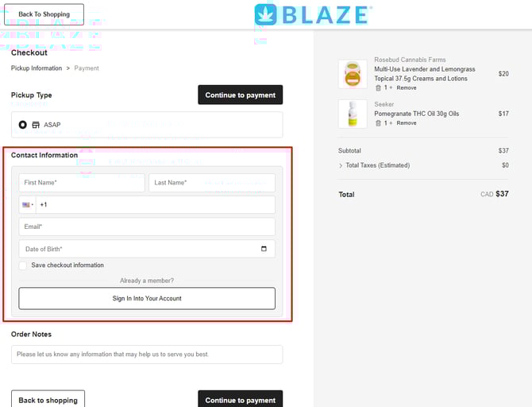Click trash icon for Pomegranate THC Oil
This screenshot has width=532, height=407.
[378, 123]
